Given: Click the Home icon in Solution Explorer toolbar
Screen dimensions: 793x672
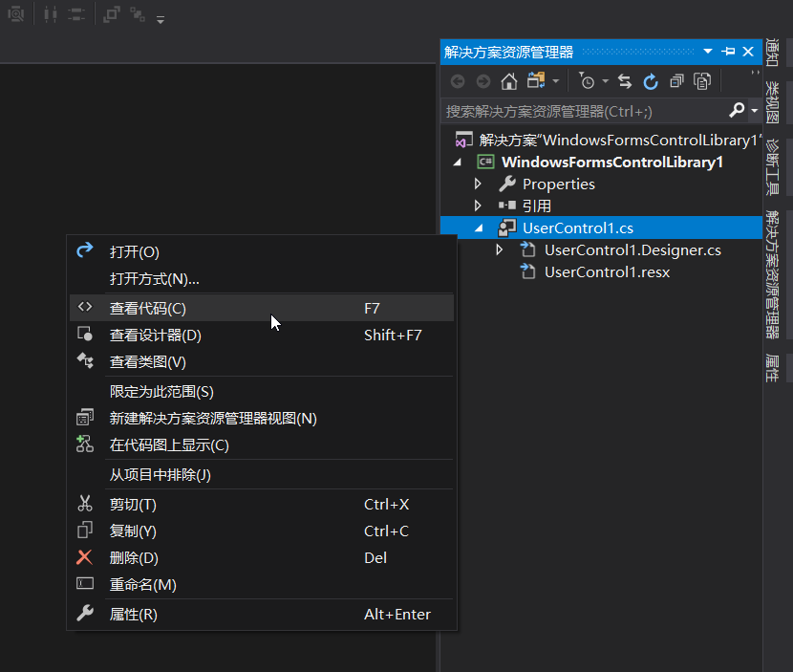Looking at the screenshot, I should coord(509,81).
